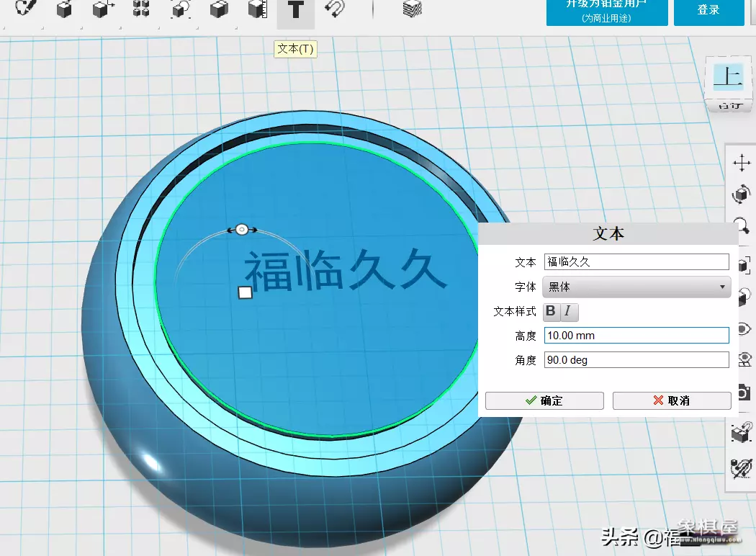Open the Sketch pencil tool
The width and height of the screenshot is (756, 556).
[x=26, y=9]
